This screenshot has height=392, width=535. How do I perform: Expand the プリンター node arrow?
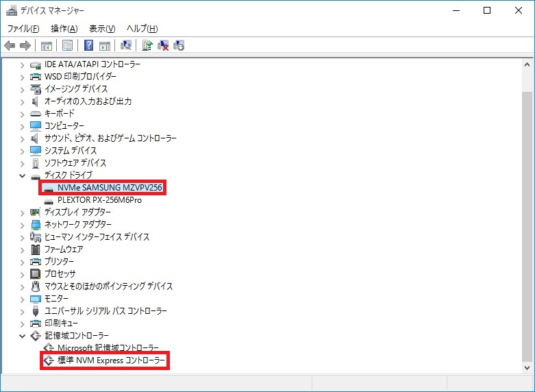22,262
